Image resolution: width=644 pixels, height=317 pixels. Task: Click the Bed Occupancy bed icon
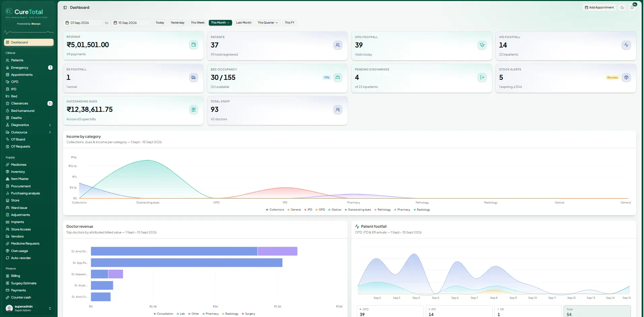pyautogui.click(x=338, y=77)
